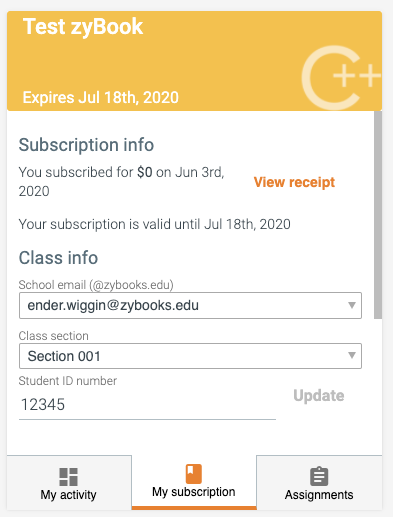The height and width of the screenshot is (517, 393).
Task: Click the Class info heading
Action: point(58,258)
